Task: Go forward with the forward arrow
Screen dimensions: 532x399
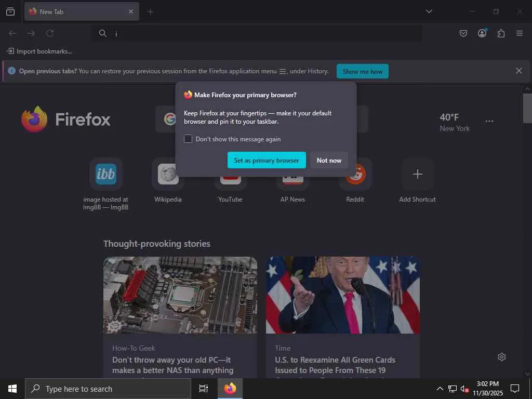Action: (31, 33)
